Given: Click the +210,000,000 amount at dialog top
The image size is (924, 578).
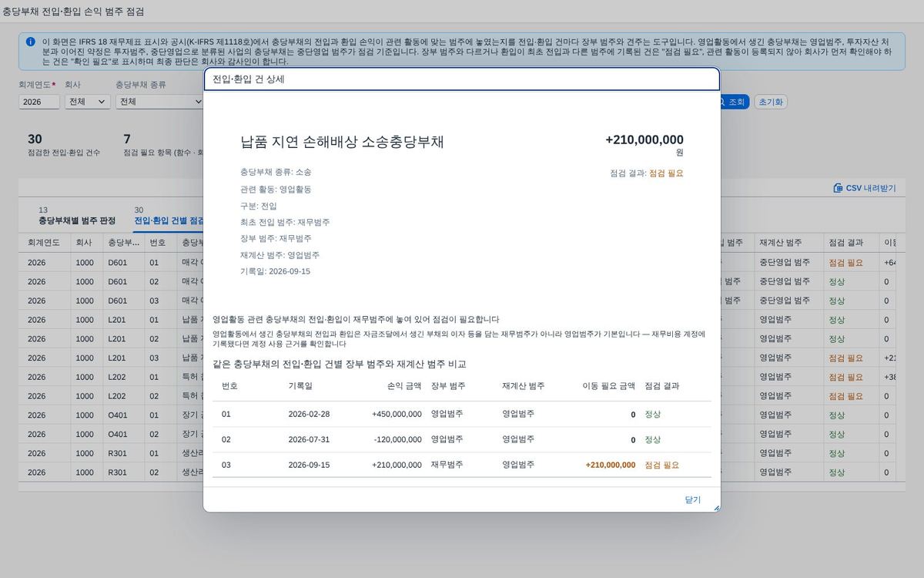Looking at the screenshot, I should click(x=644, y=139).
